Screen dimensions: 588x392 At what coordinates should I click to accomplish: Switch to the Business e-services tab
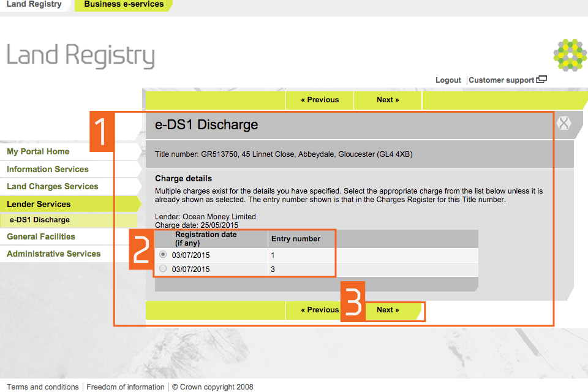(124, 5)
